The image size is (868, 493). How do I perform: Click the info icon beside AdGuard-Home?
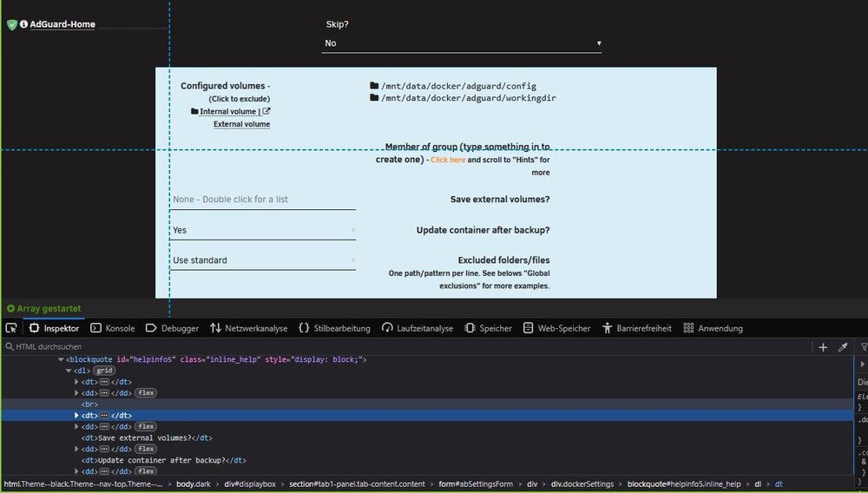pos(23,23)
